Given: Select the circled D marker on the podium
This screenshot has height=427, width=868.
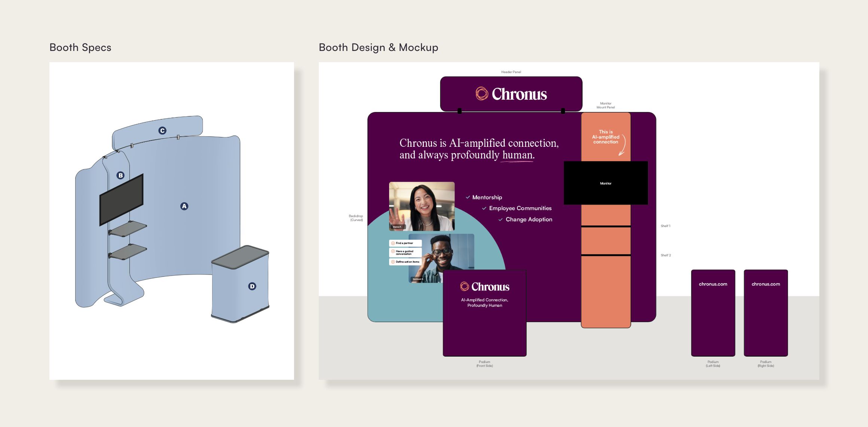Looking at the screenshot, I should (252, 286).
